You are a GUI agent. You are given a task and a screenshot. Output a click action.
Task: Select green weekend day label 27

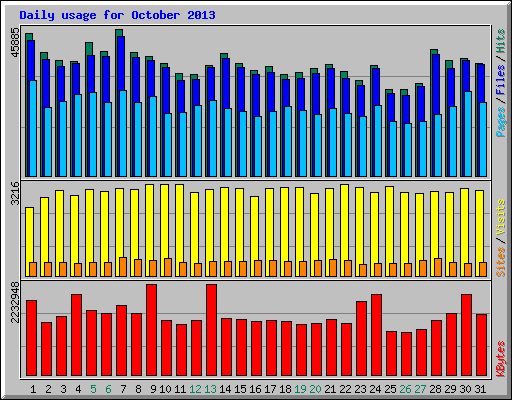coord(420,389)
